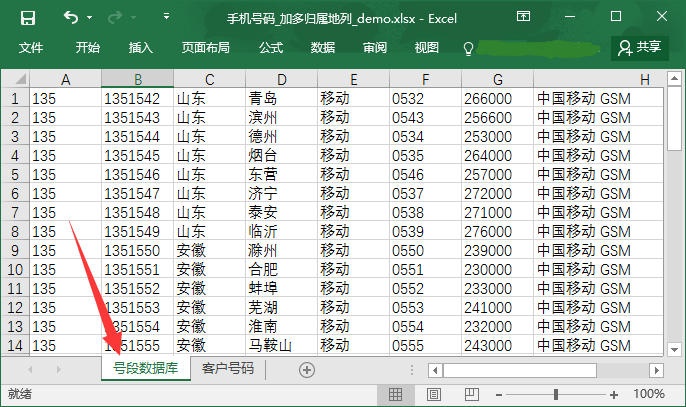Switch to Page Layout view icon
Viewport: 686px width, 407px height.
(434, 394)
